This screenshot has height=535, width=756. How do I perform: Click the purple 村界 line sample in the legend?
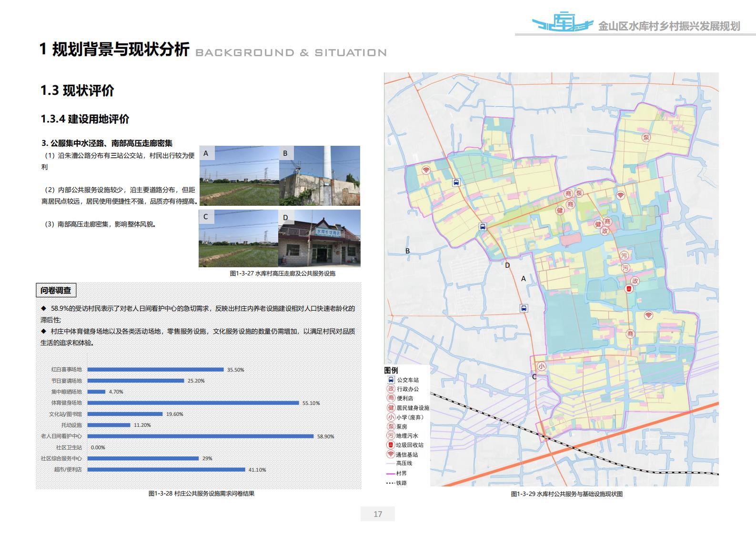(391, 474)
